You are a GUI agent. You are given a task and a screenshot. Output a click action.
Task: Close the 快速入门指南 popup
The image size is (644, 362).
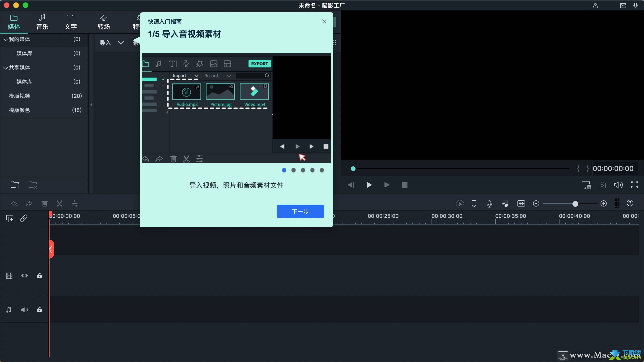(x=324, y=21)
